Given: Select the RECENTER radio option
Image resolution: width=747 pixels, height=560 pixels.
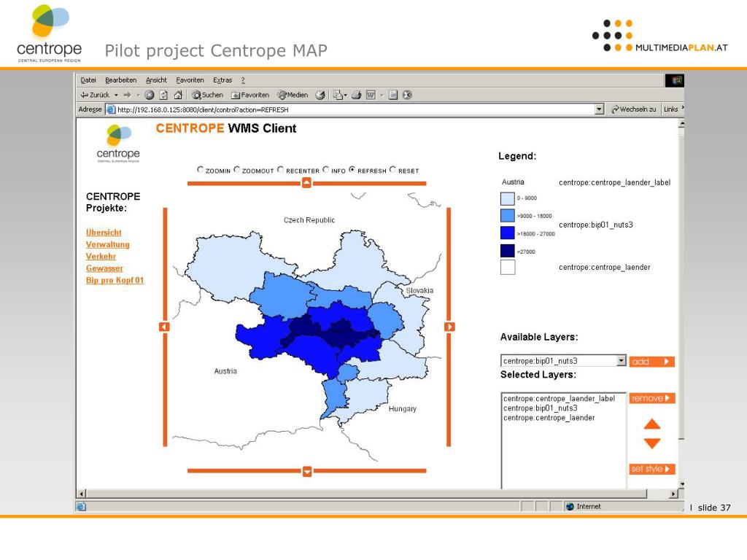Looking at the screenshot, I should 281,170.
